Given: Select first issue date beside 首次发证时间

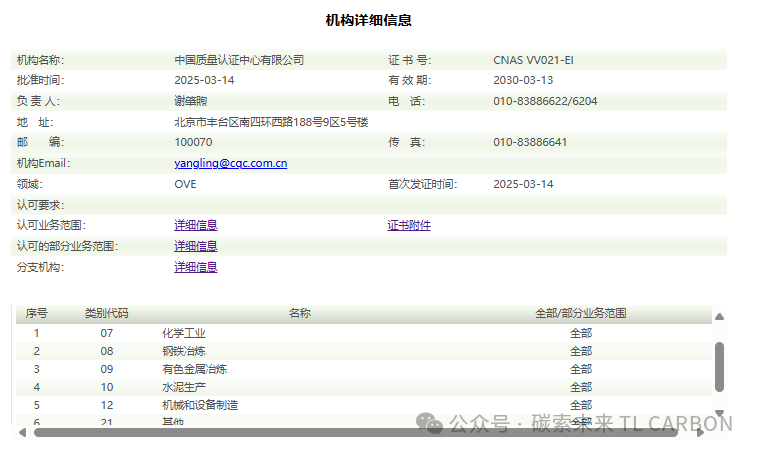Looking at the screenshot, I should tap(523, 184).
